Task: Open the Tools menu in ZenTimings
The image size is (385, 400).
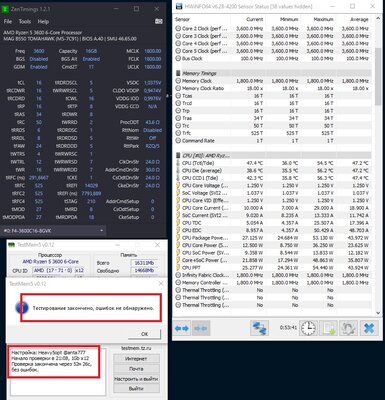Action: point(25,21)
